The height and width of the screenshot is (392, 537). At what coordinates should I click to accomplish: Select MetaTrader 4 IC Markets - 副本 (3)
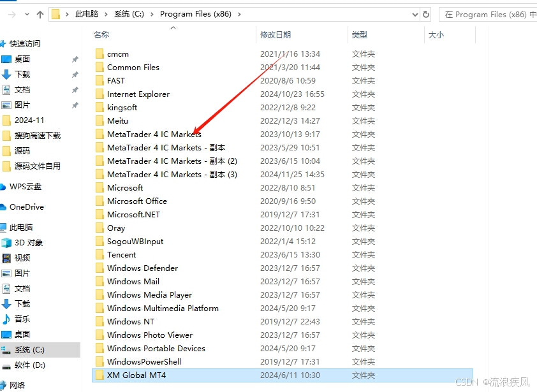click(172, 174)
